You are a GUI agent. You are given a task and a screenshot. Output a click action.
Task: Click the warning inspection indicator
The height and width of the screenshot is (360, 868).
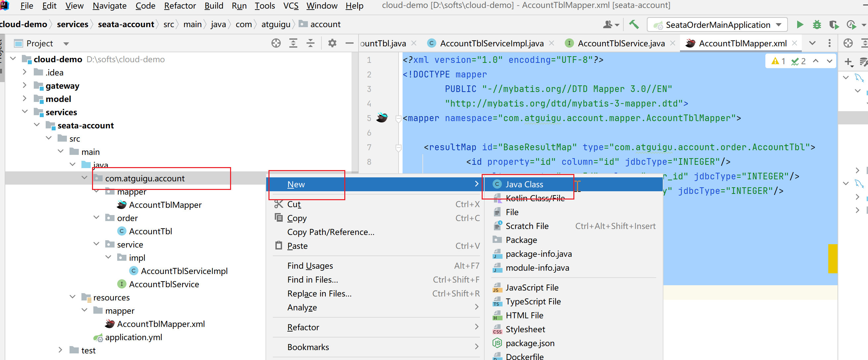click(778, 61)
